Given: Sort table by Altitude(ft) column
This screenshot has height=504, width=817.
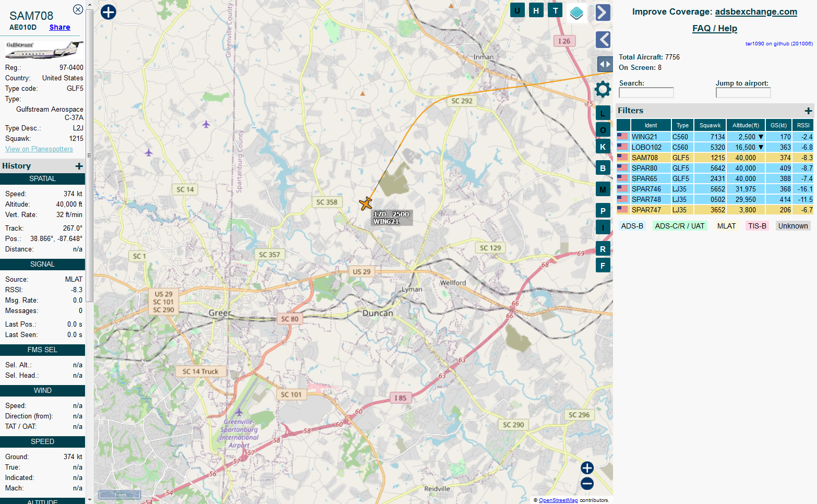Looking at the screenshot, I should [746, 125].
